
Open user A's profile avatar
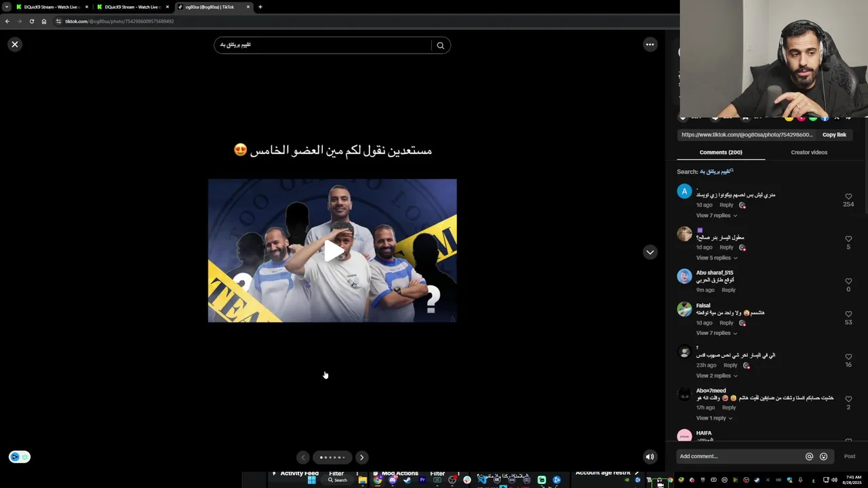click(684, 191)
